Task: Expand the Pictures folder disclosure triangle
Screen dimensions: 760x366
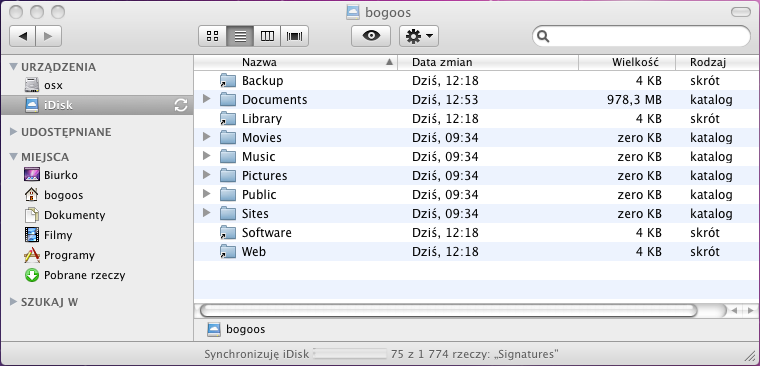Action: 207,175
